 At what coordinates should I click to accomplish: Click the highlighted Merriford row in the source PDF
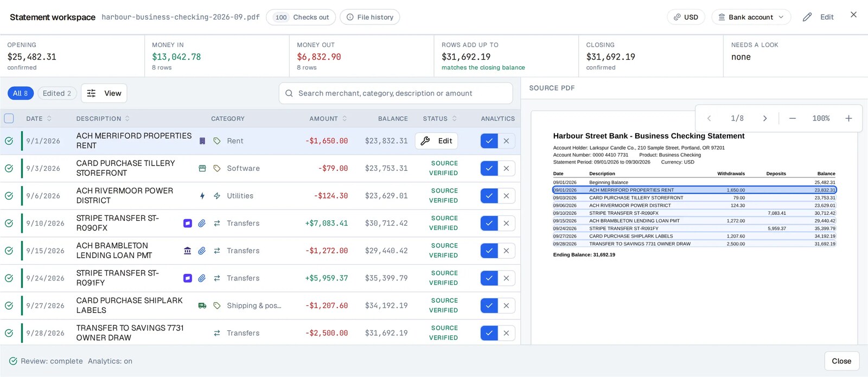[x=694, y=190]
